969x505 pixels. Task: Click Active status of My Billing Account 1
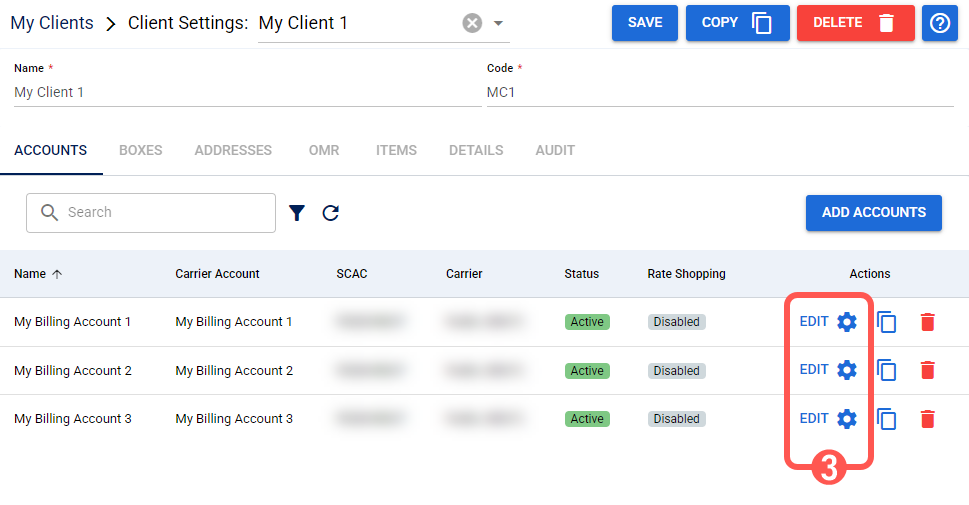coord(587,322)
